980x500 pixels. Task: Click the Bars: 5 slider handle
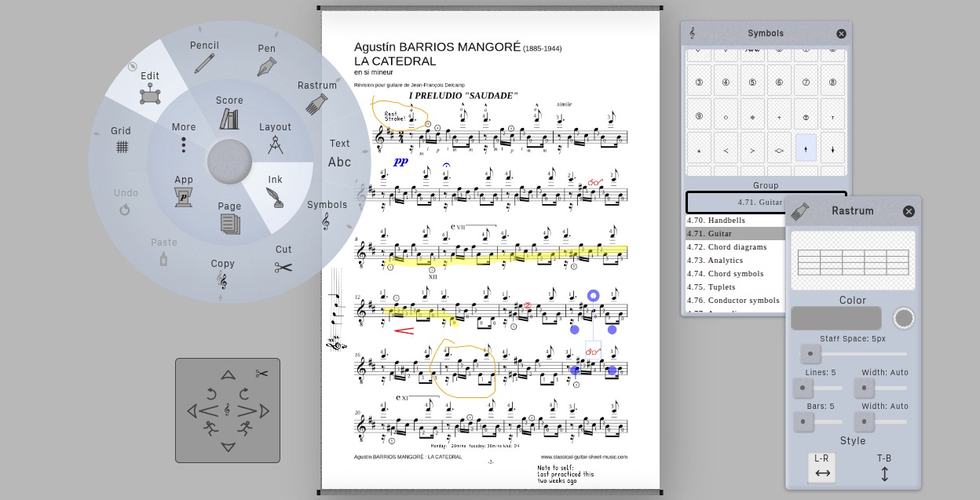(803, 422)
